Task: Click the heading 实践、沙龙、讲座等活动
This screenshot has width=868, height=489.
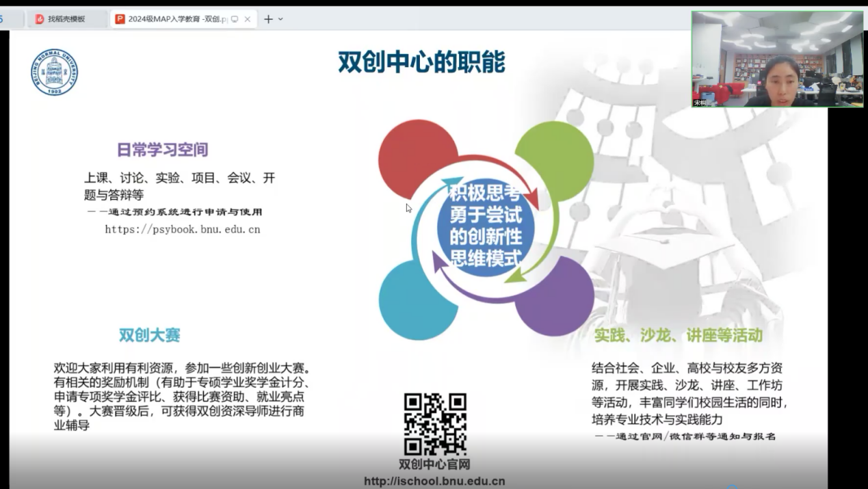Action: coord(677,336)
